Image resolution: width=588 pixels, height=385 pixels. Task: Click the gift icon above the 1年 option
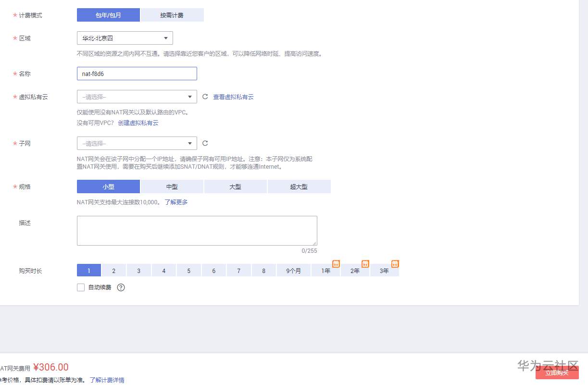point(336,263)
